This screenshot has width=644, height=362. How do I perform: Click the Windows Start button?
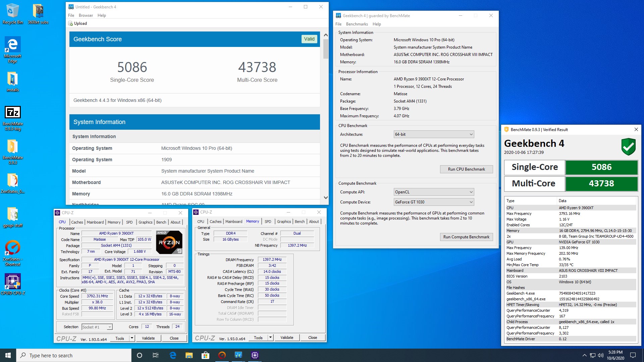point(8,355)
